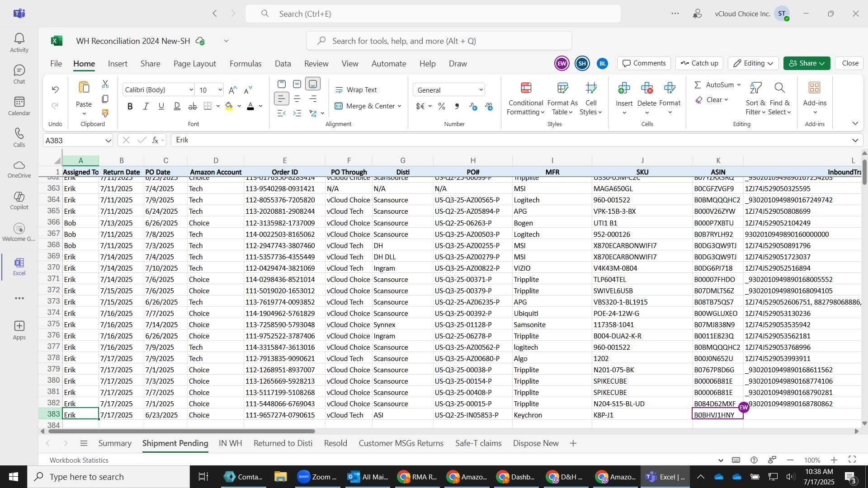Click the Paste clipboard icon
Image resolution: width=868 pixels, height=488 pixels.
pos(84,87)
